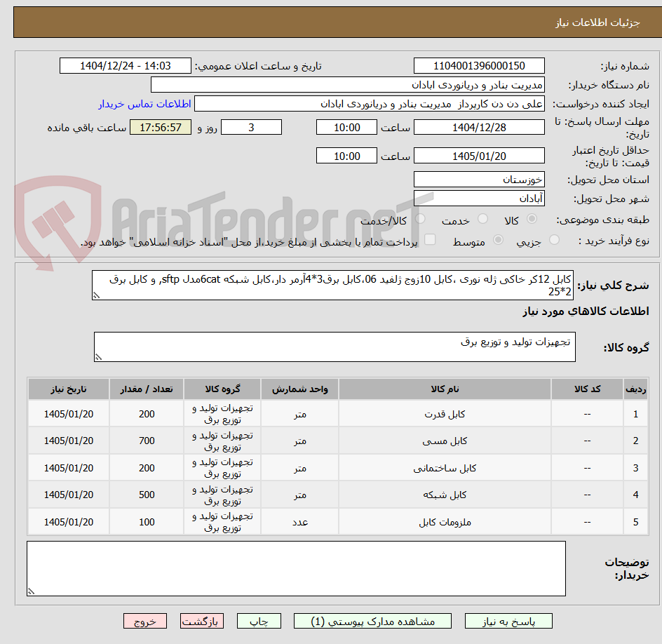662x644 pixels.
Task: Click the city field آبادان
Action: click(479, 199)
